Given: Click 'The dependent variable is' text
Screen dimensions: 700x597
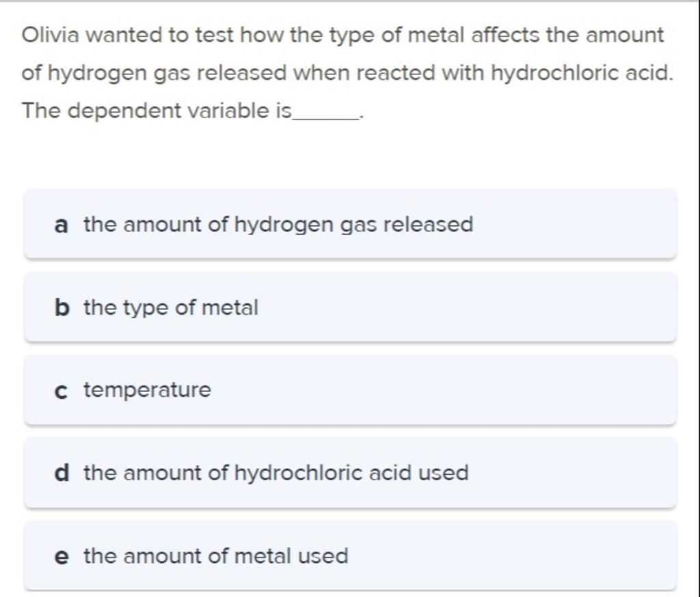Looking at the screenshot, I should tap(156, 110).
